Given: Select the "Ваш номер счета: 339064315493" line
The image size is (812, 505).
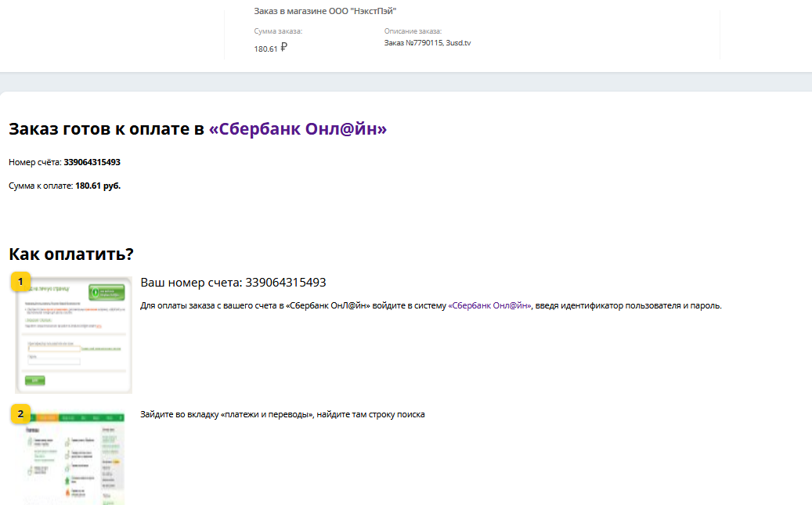Looking at the screenshot, I should tap(233, 283).
